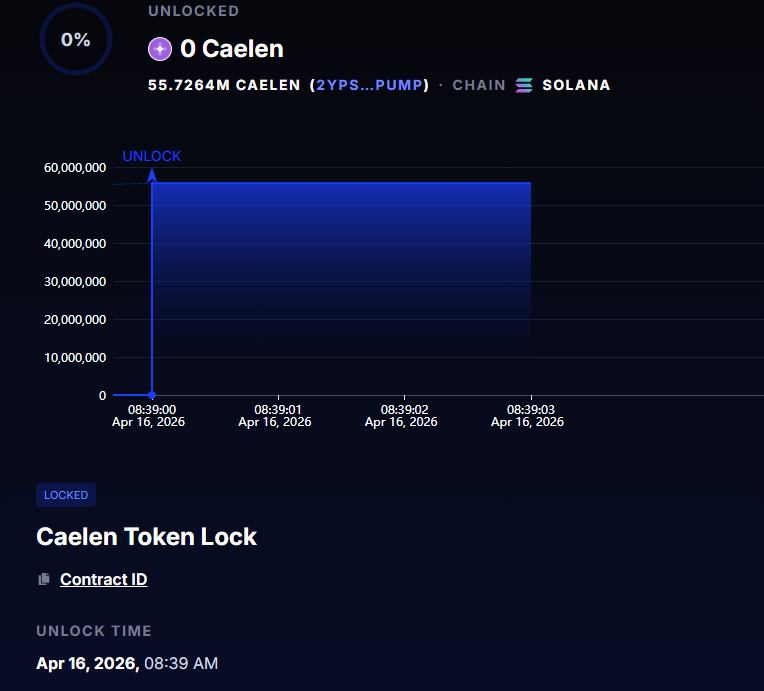Screen dimensions: 764x691
Task: Click the UNLOCK arrow marker on chart
Action: coord(152,175)
